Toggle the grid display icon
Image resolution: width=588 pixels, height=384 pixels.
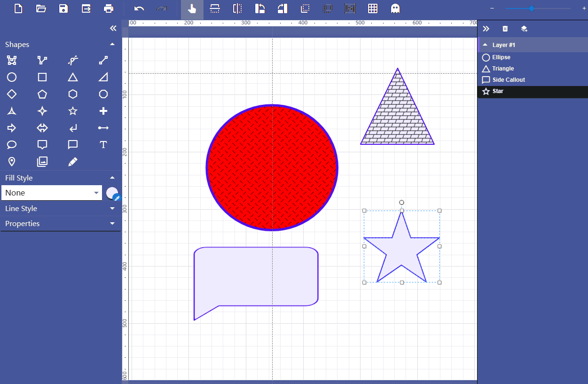pyautogui.click(x=373, y=8)
